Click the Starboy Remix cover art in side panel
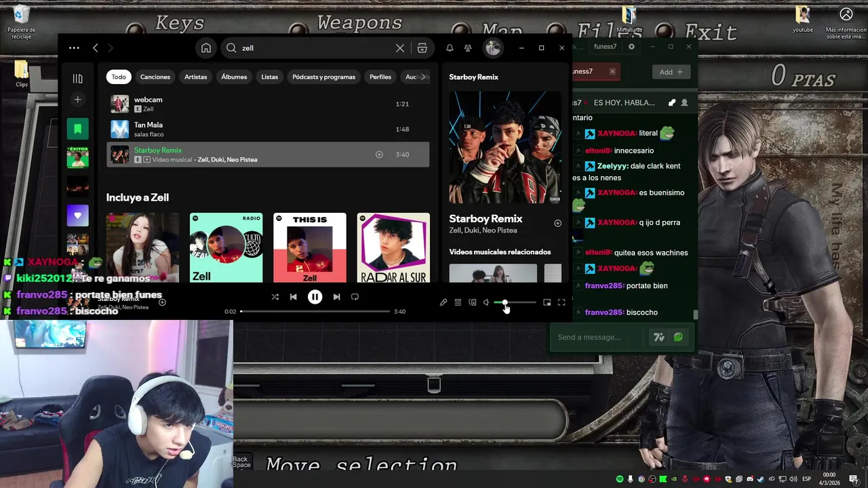The image size is (868, 488). 505,147
